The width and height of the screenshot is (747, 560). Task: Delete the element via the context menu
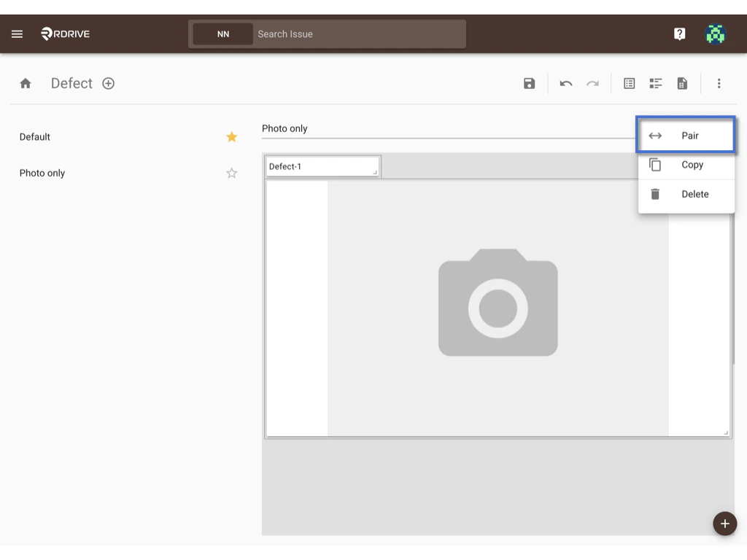pyautogui.click(x=686, y=194)
